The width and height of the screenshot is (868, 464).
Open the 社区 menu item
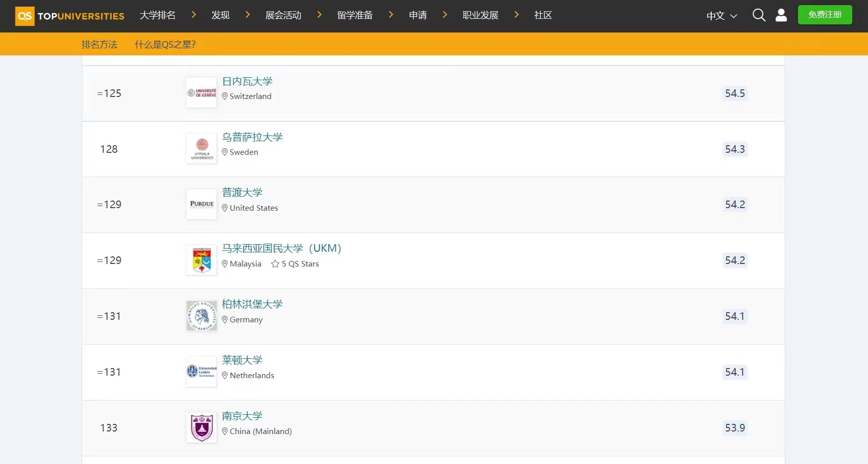pos(543,15)
